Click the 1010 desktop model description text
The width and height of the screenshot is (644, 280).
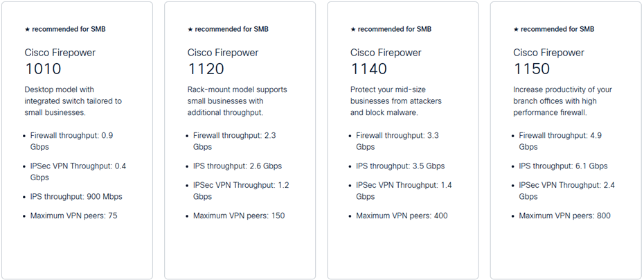[x=73, y=101]
